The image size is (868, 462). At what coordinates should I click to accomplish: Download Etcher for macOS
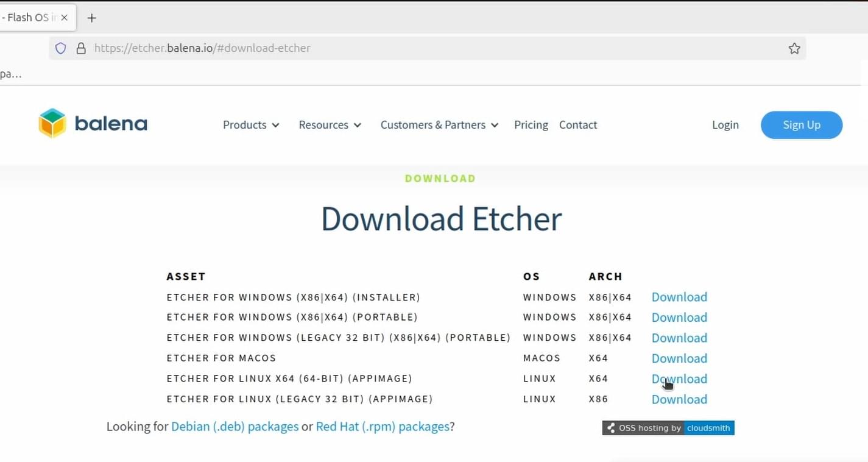(x=679, y=358)
